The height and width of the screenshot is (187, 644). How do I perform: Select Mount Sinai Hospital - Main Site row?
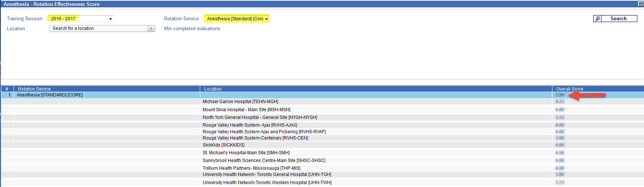coord(246,110)
